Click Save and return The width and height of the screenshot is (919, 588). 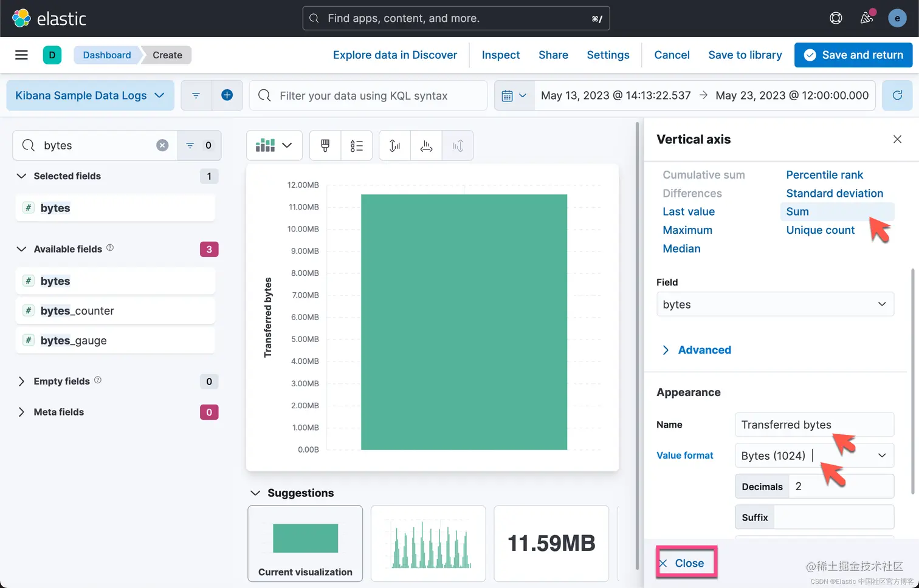pos(853,55)
